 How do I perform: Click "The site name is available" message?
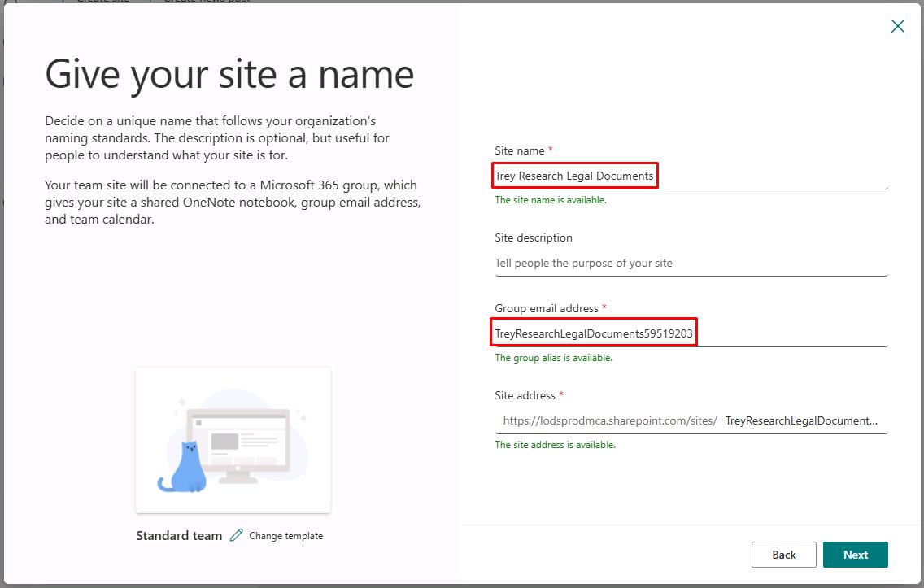click(551, 200)
